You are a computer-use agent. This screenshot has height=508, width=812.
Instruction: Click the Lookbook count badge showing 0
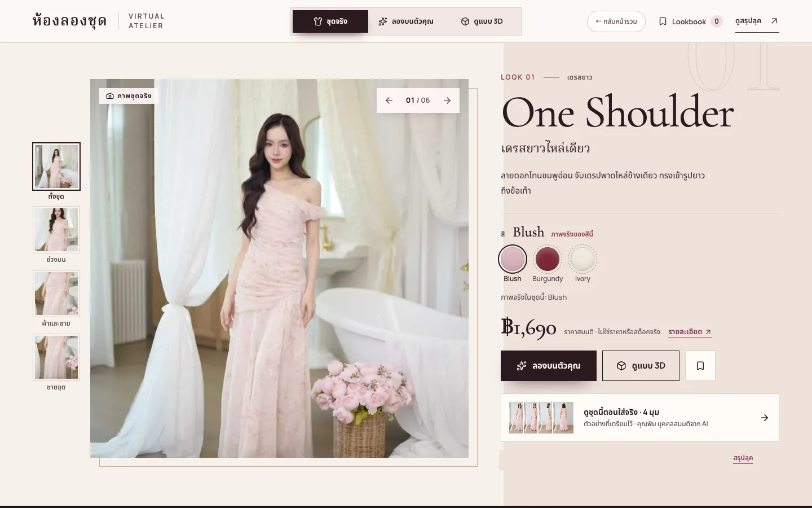pyautogui.click(x=717, y=21)
